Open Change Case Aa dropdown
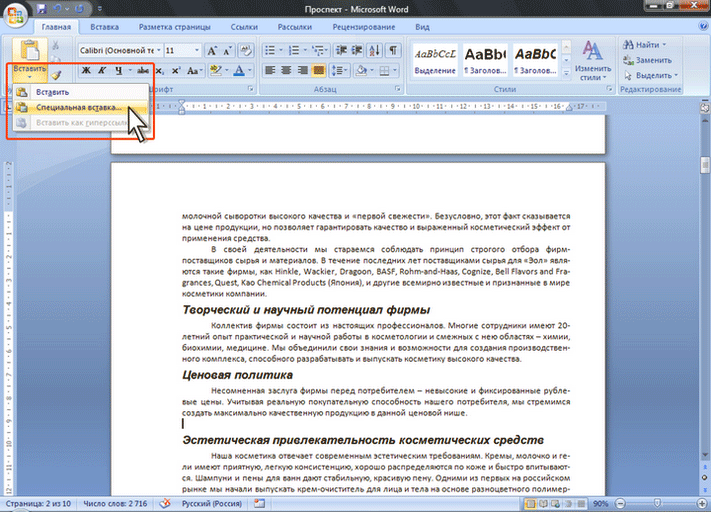Viewport: 711px width, 512px height. pos(194,70)
